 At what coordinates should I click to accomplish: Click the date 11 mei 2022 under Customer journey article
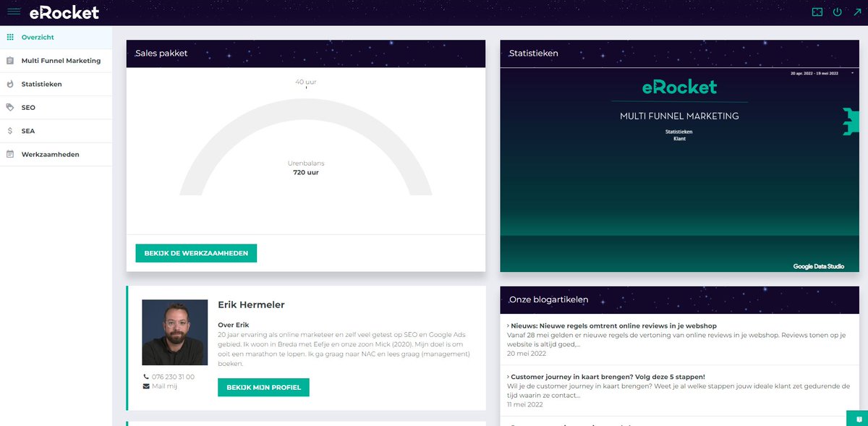pyautogui.click(x=526, y=404)
